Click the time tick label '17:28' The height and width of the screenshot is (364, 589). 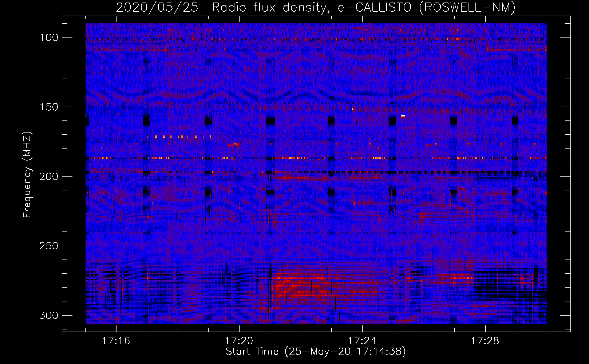coord(485,341)
